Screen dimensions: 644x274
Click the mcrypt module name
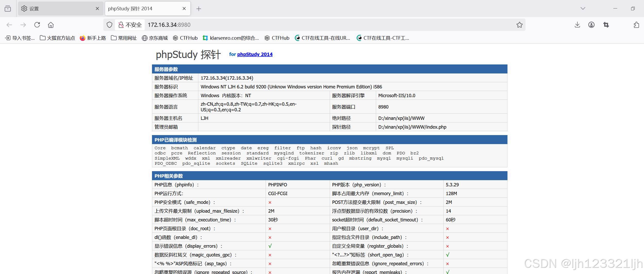pos(371,148)
